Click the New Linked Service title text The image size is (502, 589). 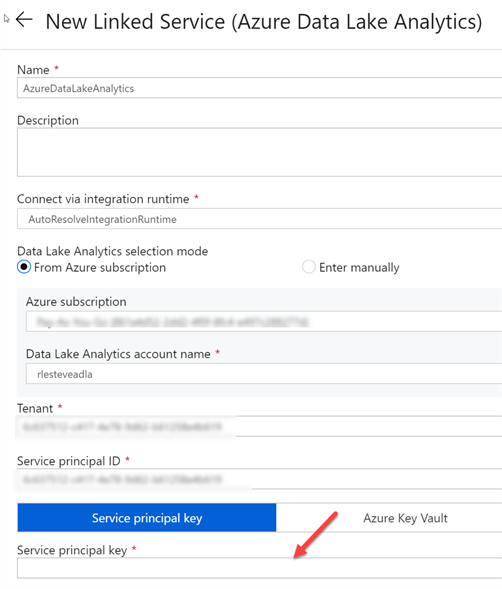pos(264,21)
